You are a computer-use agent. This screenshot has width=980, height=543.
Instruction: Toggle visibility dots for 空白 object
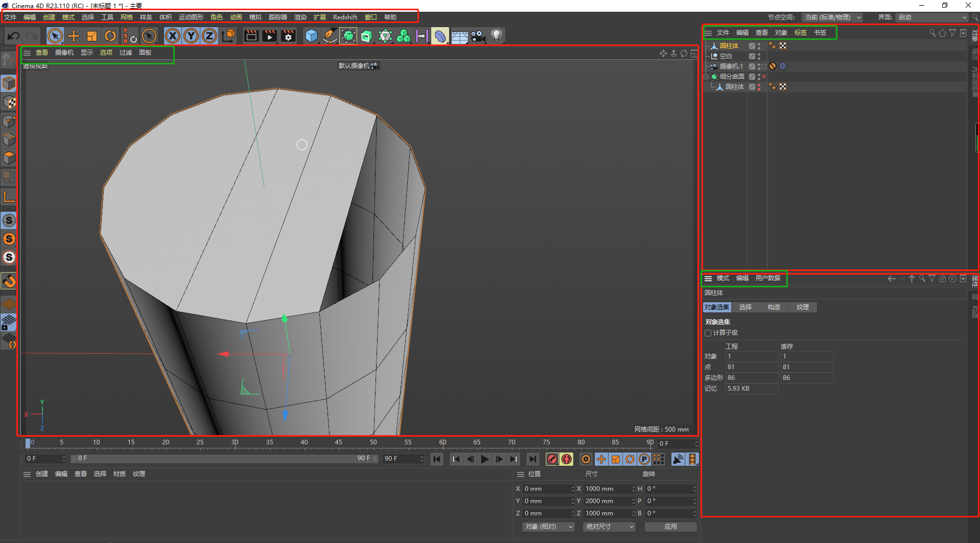tap(759, 56)
